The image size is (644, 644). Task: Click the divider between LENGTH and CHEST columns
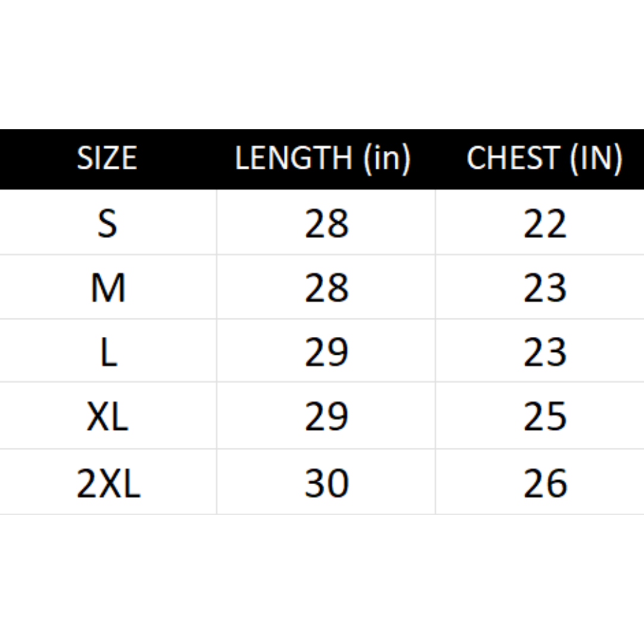tap(435, 352)
